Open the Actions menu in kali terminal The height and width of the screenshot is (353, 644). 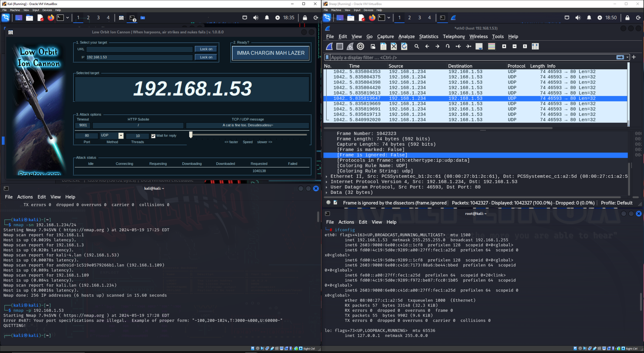25,197
